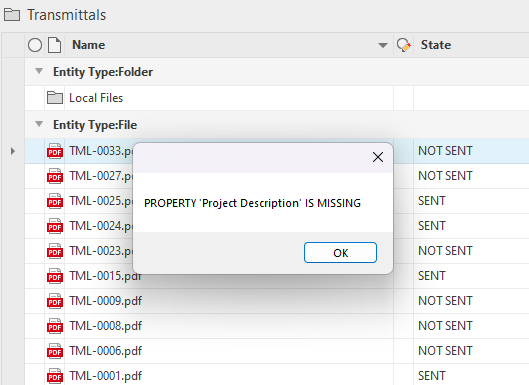Open the Name column sort dropdown arrow
529x385 pixels.
383,45
